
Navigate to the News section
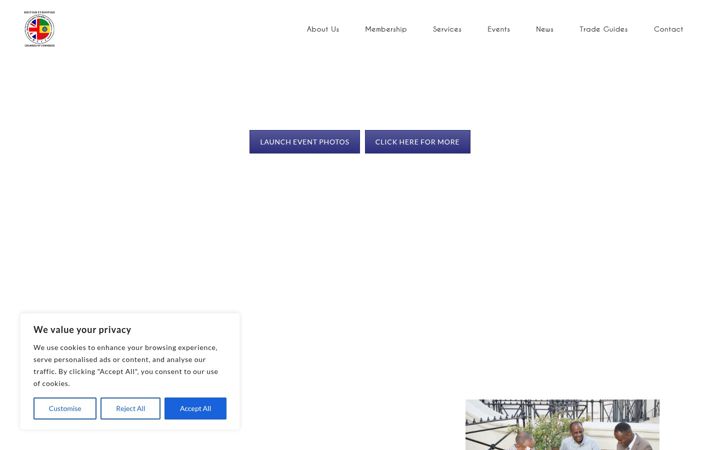click(545, 29)
